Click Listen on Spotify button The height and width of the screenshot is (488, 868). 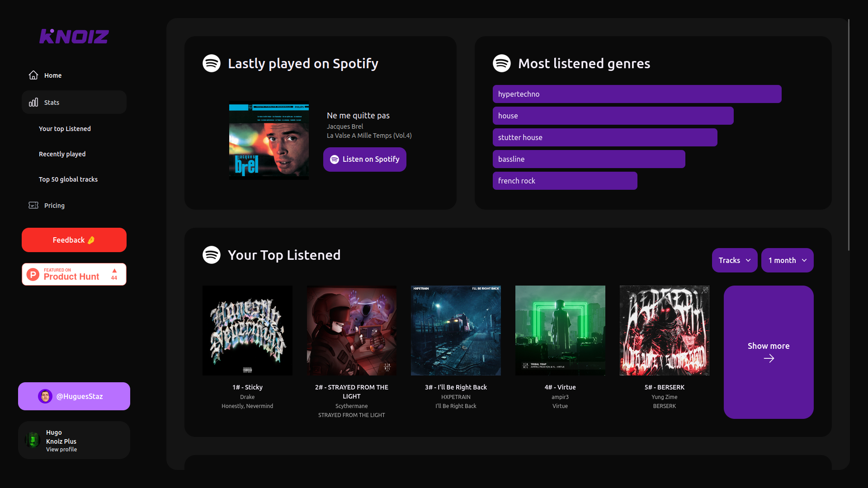[x=364, y=160]
